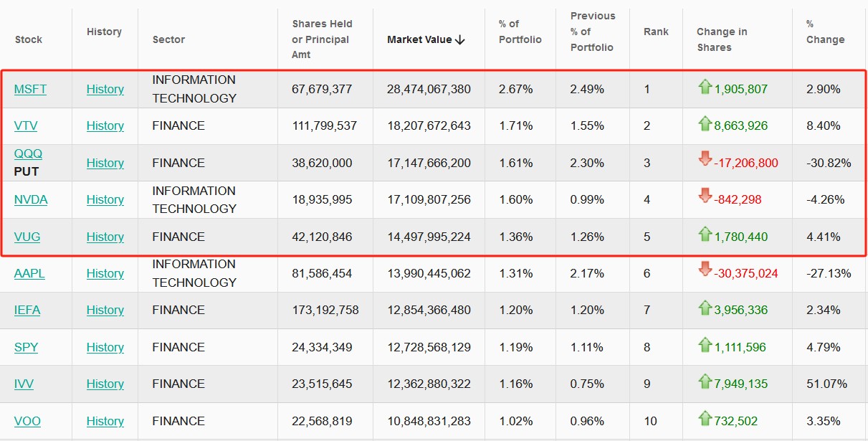This screenshot has height=441, width=868.
Task: Click green up arrow in SPY row
Action: click(705, 346)
